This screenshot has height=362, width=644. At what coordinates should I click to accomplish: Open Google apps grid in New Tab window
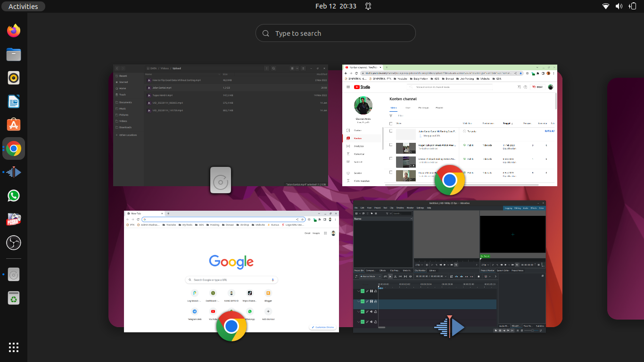pos(325,233)
